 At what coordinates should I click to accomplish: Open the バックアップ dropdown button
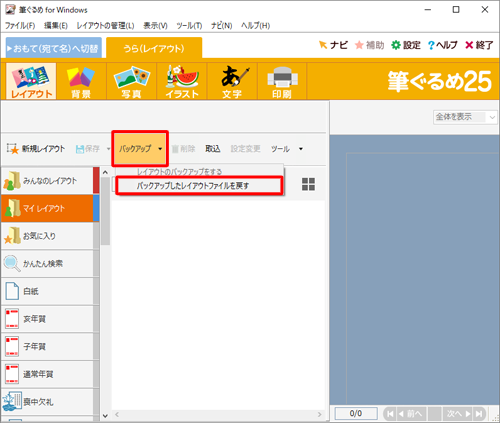point(140,149)
